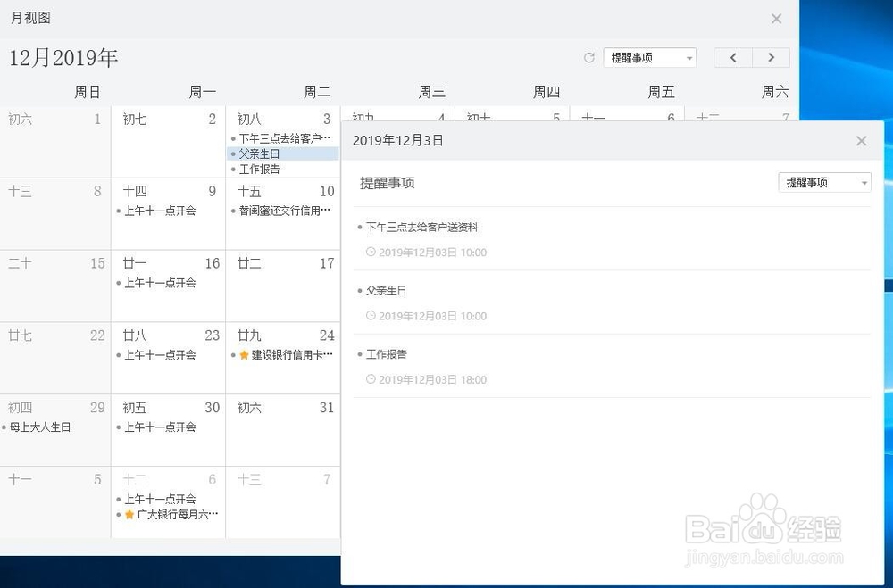
Task: Close the 月视图 month view window
Action: pyautogui.click(x=776, y=19)
